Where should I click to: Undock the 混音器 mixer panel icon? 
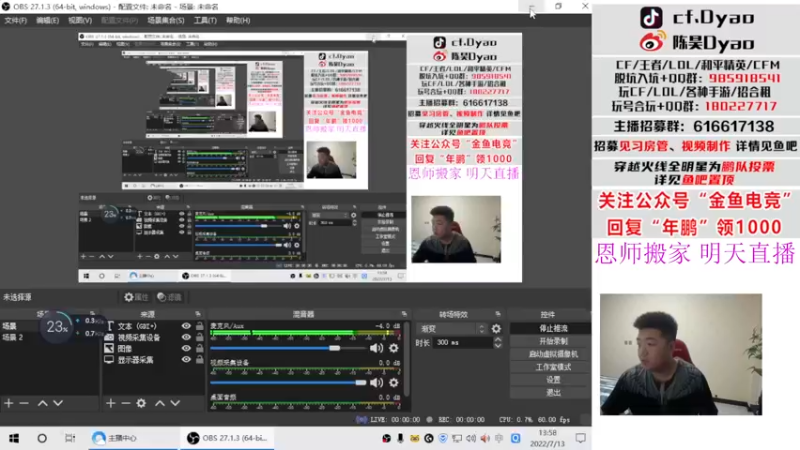404,314
